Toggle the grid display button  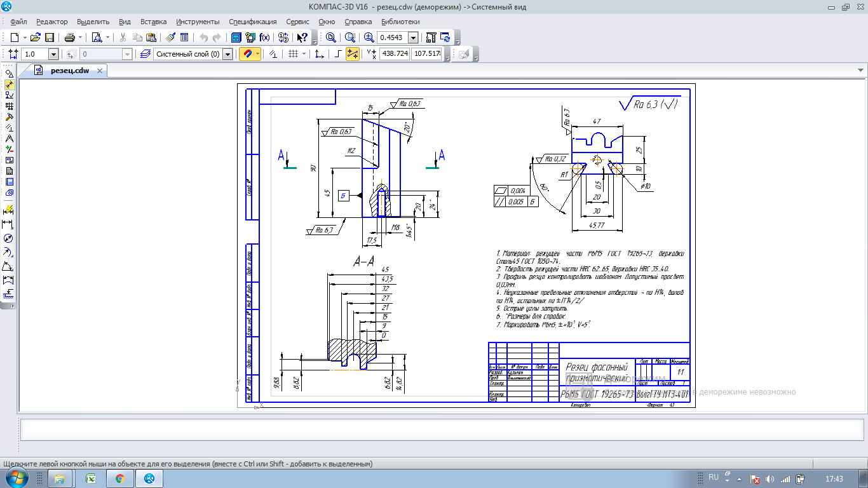(x=293, y=54)
